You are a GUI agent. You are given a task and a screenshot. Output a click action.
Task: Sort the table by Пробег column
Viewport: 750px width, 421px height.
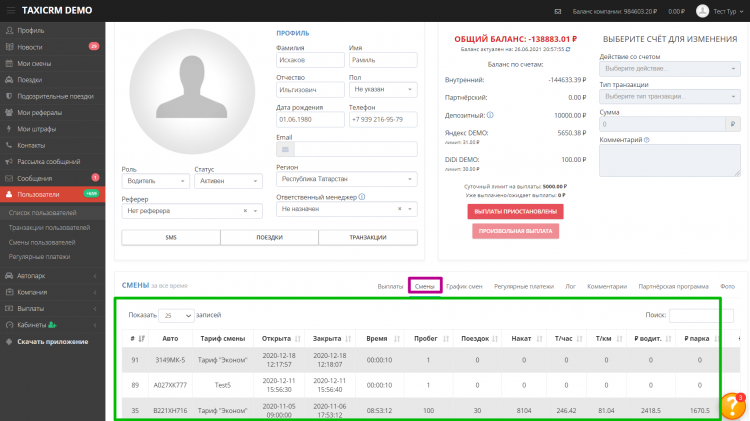pos(427,338)
